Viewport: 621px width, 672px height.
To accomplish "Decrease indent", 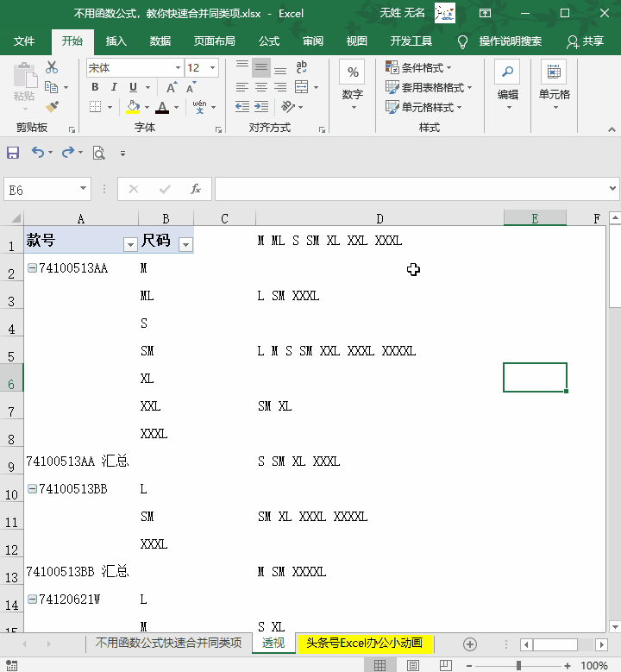I will [242, 106].
